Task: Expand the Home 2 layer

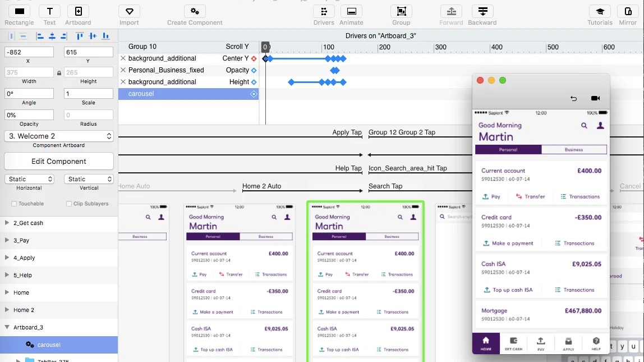Action: click(x=7, y=310)
